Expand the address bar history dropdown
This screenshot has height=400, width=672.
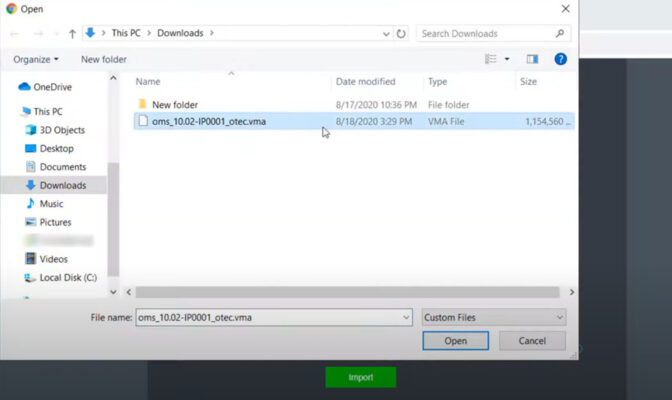click(386, 33)
